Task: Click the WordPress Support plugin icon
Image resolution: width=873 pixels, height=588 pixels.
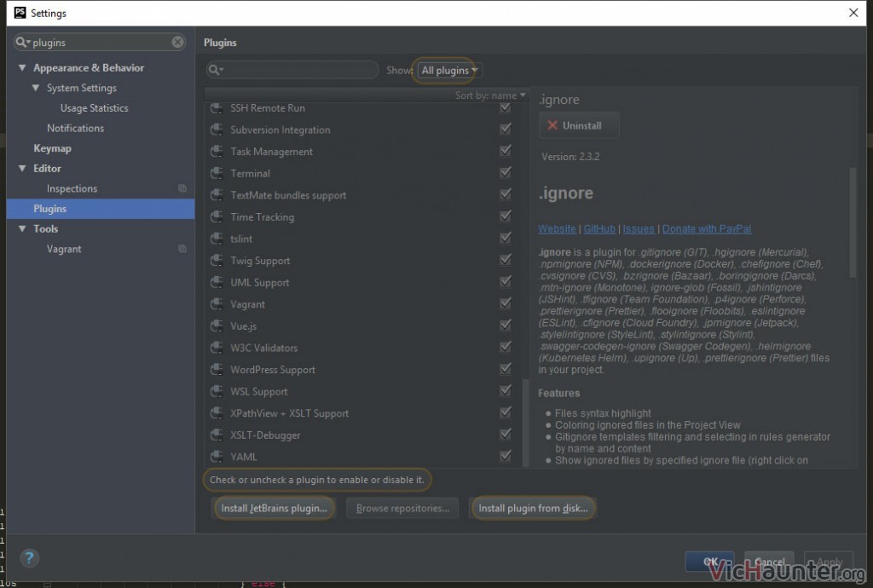Action: point(217,369)
